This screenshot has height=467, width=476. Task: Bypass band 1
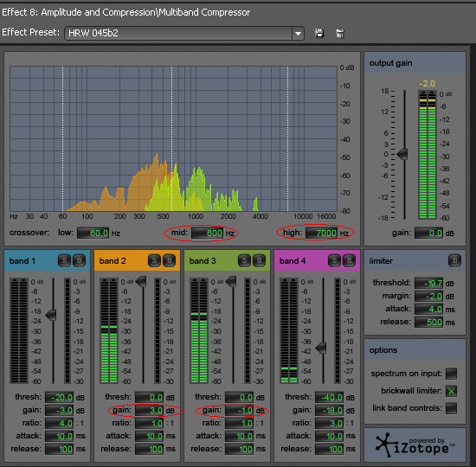[x=80, y=260]
